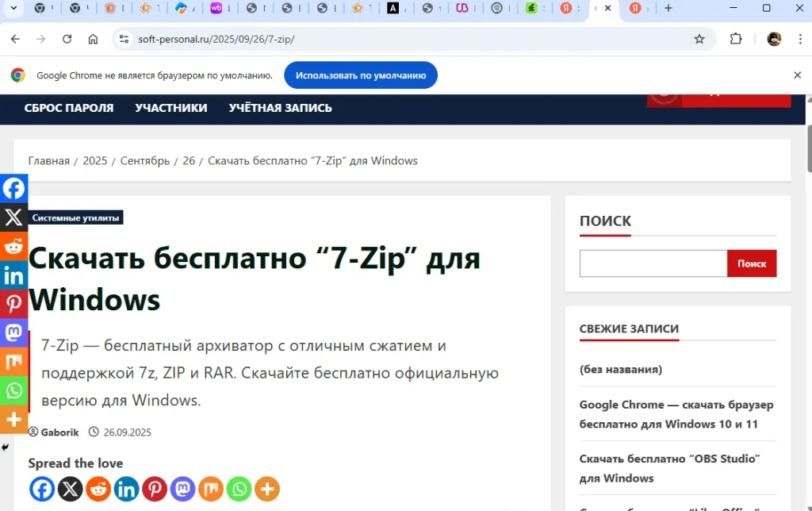Open the OBS Studio recent post link
Image resolution: width=812 pixels, height=511 pixels.
tap(670, 468)
